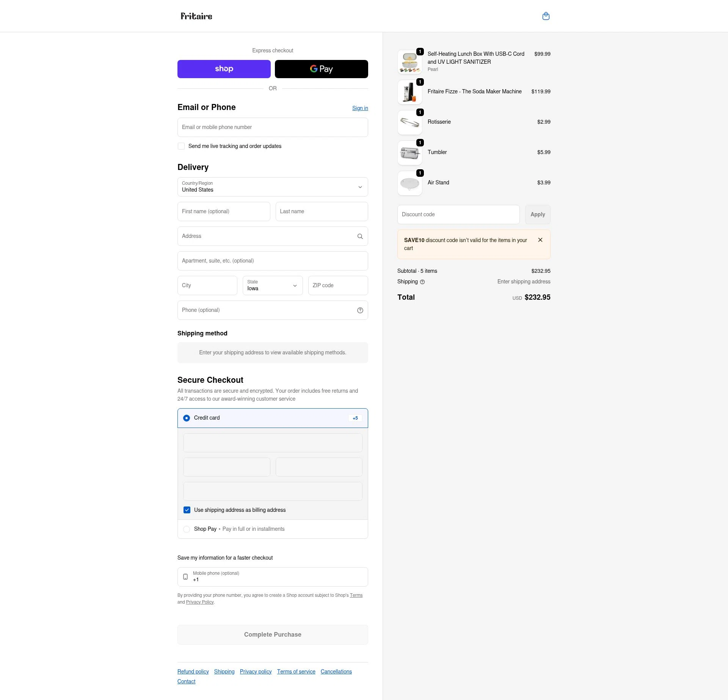
Task: Click the search icon in the Address field
Action: tap(359, 236)
